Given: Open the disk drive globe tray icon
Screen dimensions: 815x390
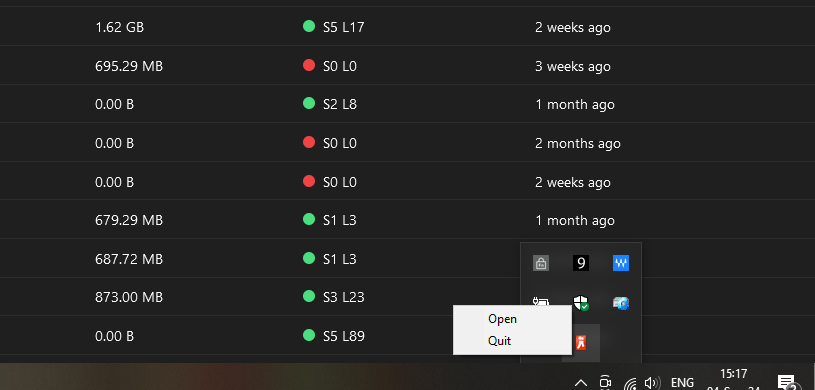Looking at the screenshot, I should pos(621,303).
